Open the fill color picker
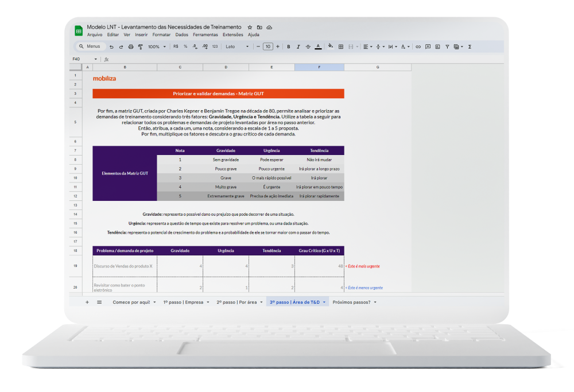 pyautogui.click(x=331, y=46)
